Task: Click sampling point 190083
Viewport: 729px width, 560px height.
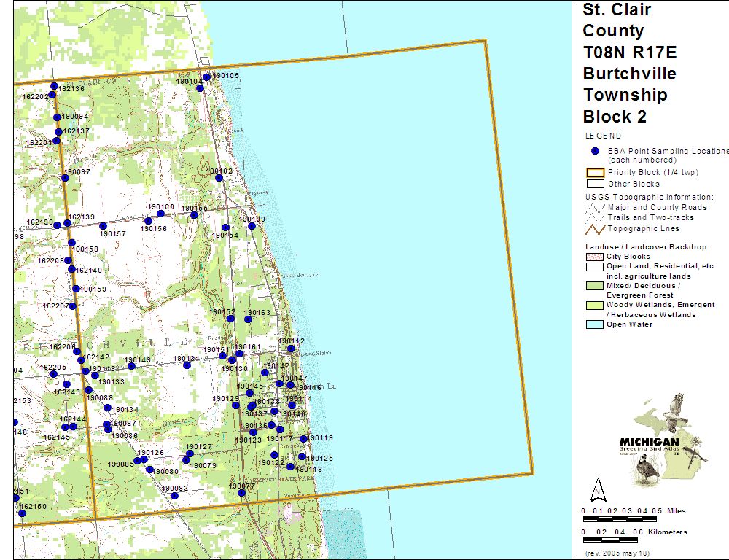Action: pyautogui.click(x=174, y=496)
